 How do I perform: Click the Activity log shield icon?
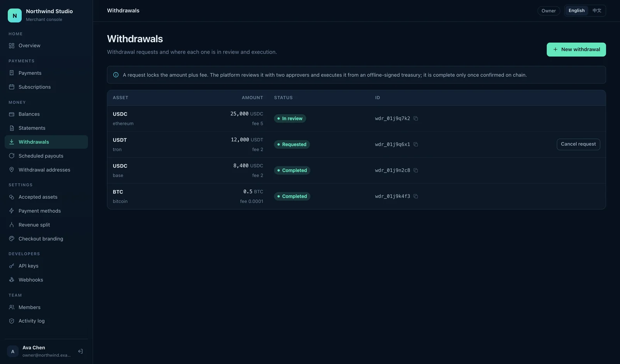[12, 321]
